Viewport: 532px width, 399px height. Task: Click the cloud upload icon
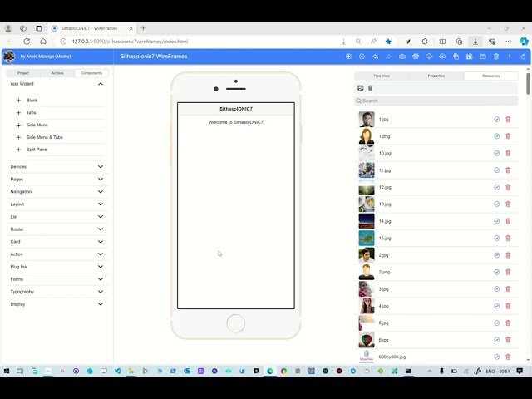(442, 57)
